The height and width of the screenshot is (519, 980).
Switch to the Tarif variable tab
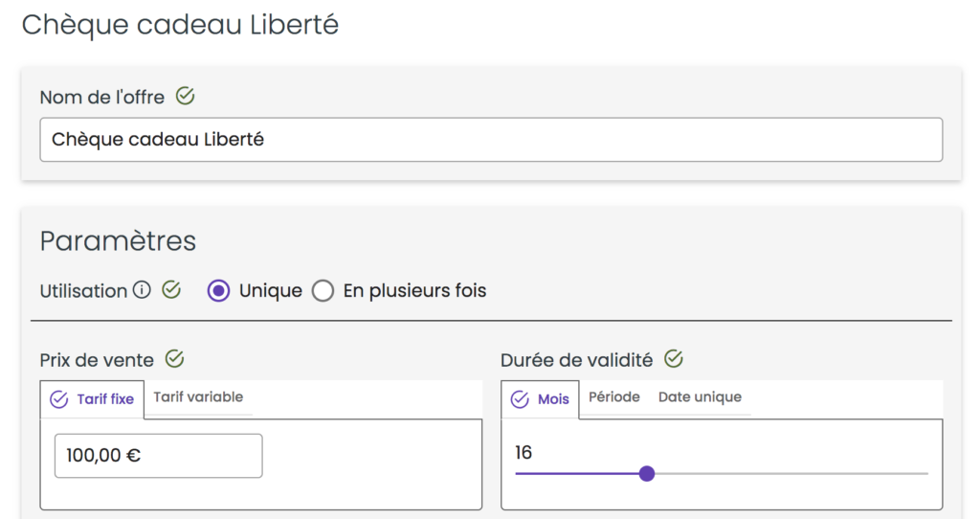coord(198,397)
